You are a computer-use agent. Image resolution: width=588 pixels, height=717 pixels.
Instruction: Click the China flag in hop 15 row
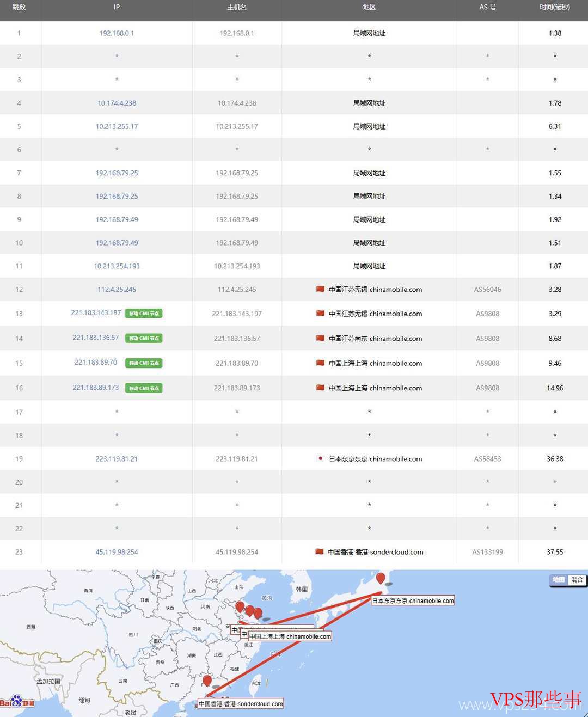(320, 363)
